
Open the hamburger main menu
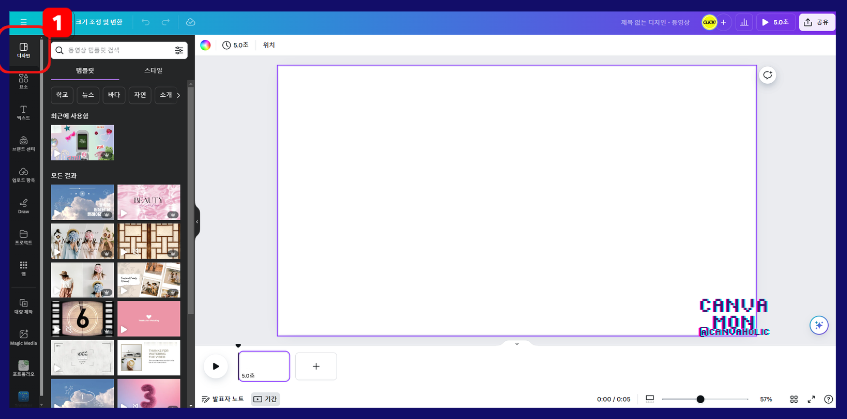pos(23,22)
